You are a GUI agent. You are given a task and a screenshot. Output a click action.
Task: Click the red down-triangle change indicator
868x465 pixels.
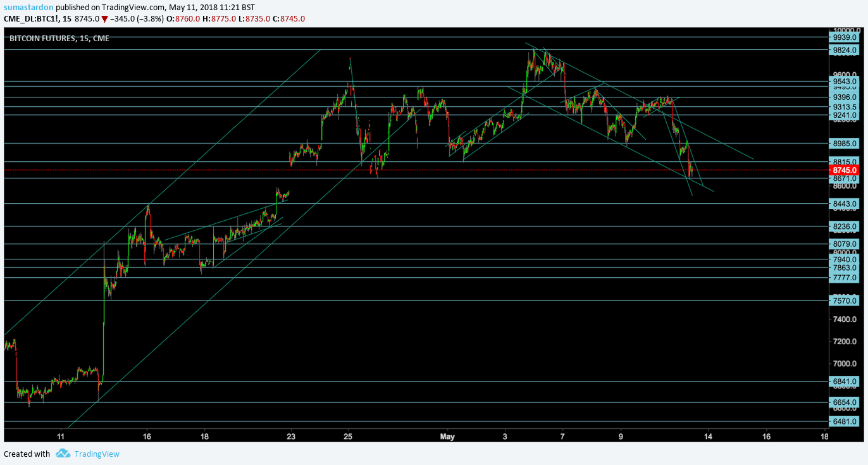click(x=104, y=18)
